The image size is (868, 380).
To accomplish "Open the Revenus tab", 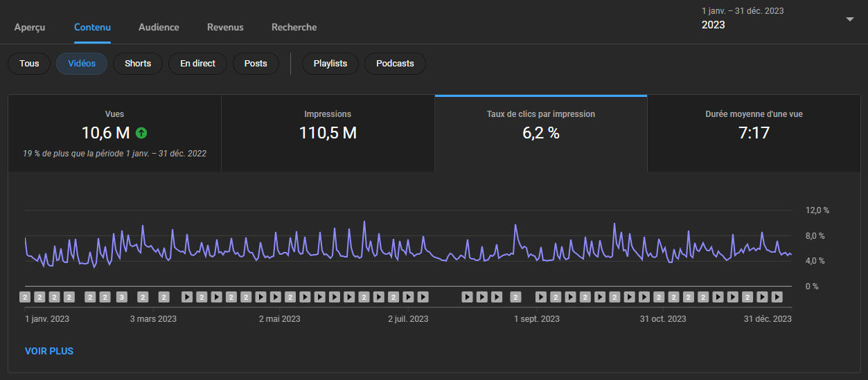I will click(225, 28).
